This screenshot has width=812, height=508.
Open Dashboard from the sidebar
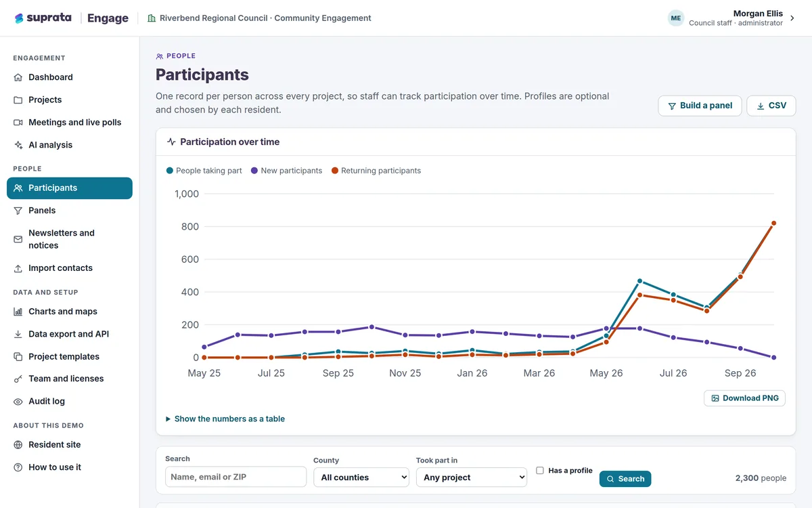70,77
